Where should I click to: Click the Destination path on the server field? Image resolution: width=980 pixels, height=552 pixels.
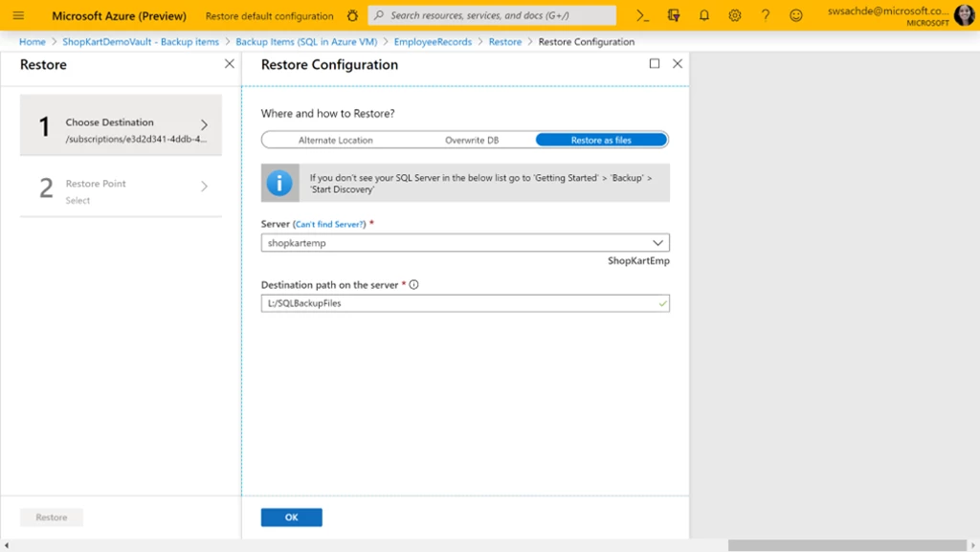tap(465, 303)
